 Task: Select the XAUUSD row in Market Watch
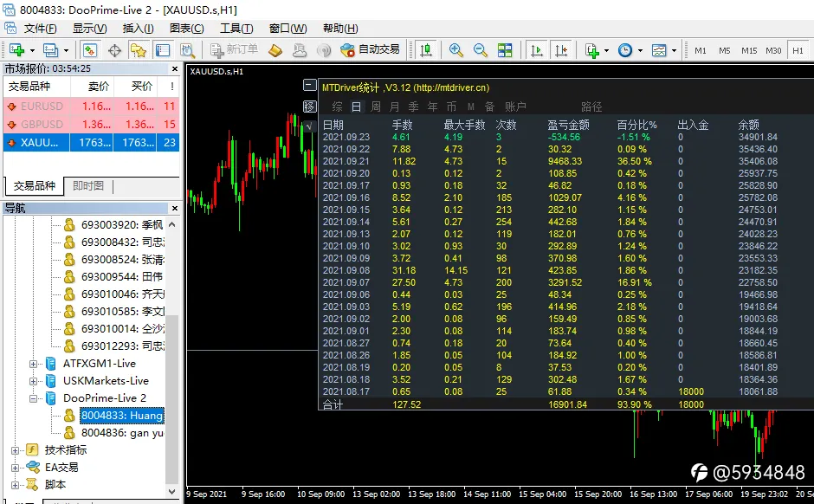(x=92, y=142)
